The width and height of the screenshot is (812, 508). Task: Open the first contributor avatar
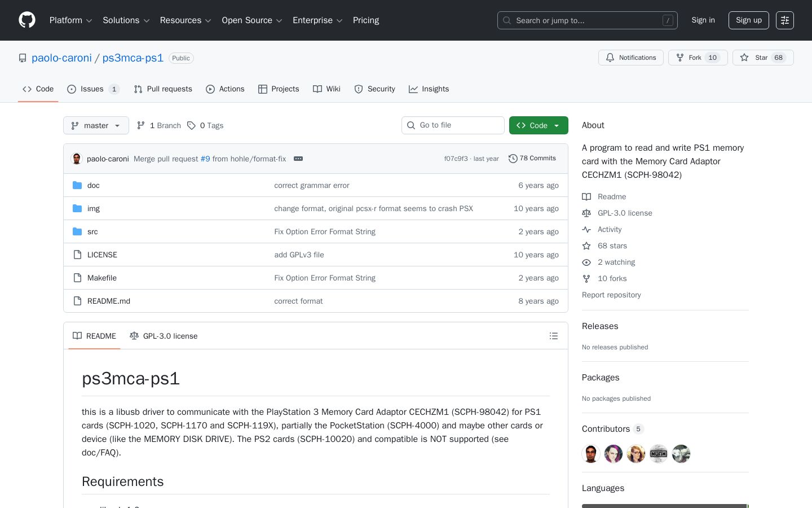[x=591, y=454]
